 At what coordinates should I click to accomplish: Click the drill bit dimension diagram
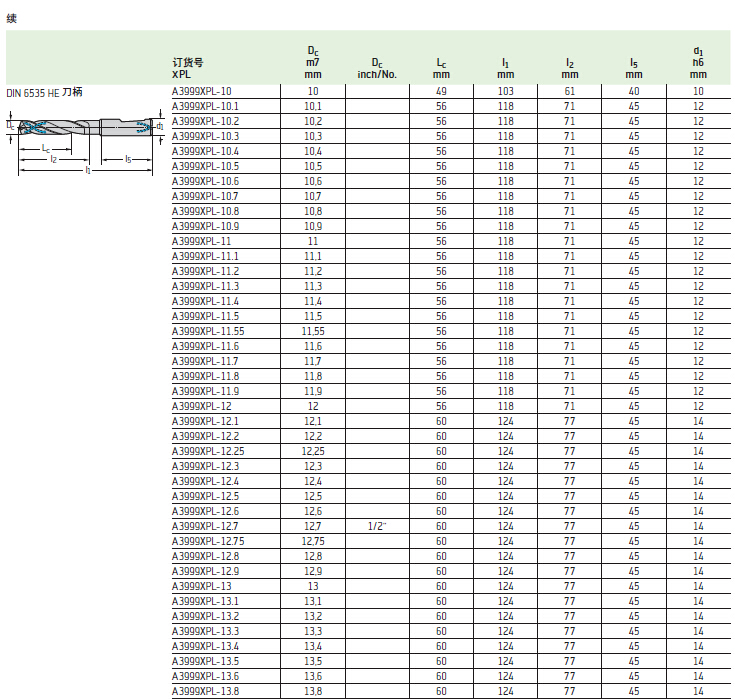(85, 142)
